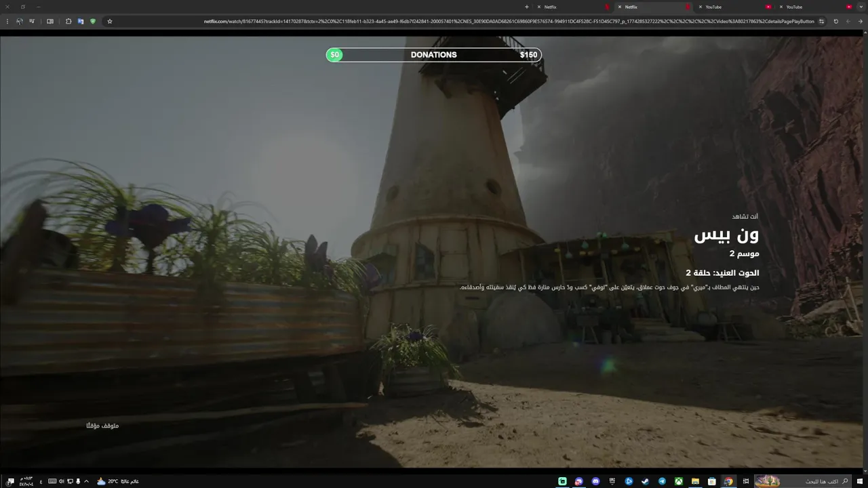The height and width of the screenshot is (488, 868).
Task: Open the weather widget showing 20°C
Action: (118, 481)
